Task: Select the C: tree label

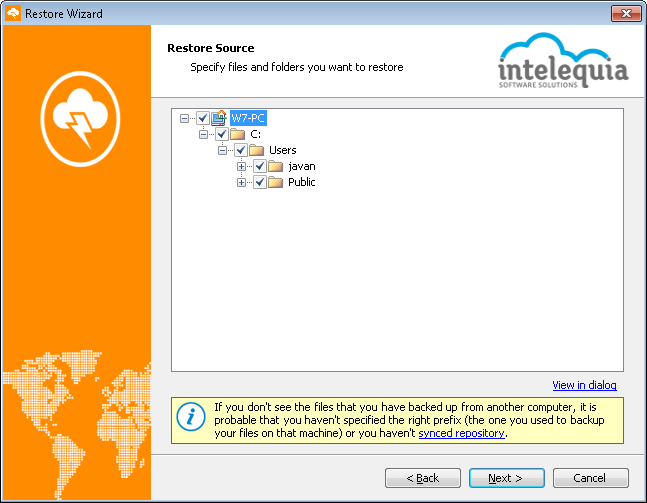Action: coord(255,135)
